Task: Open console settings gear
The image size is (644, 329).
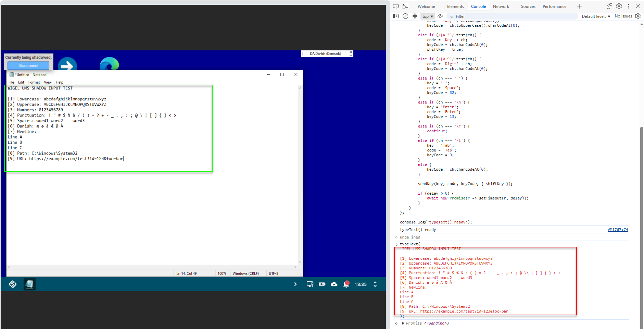Action: (x=638, y=16)
